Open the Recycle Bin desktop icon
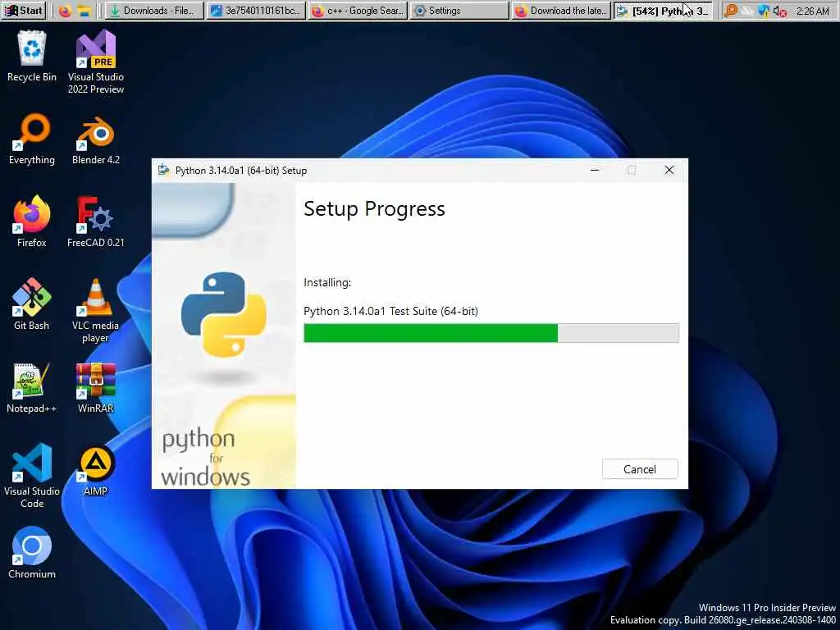Image resolution: width=840 pixels, height=630 pixels. pyautogui.click(x=32, y=56)
